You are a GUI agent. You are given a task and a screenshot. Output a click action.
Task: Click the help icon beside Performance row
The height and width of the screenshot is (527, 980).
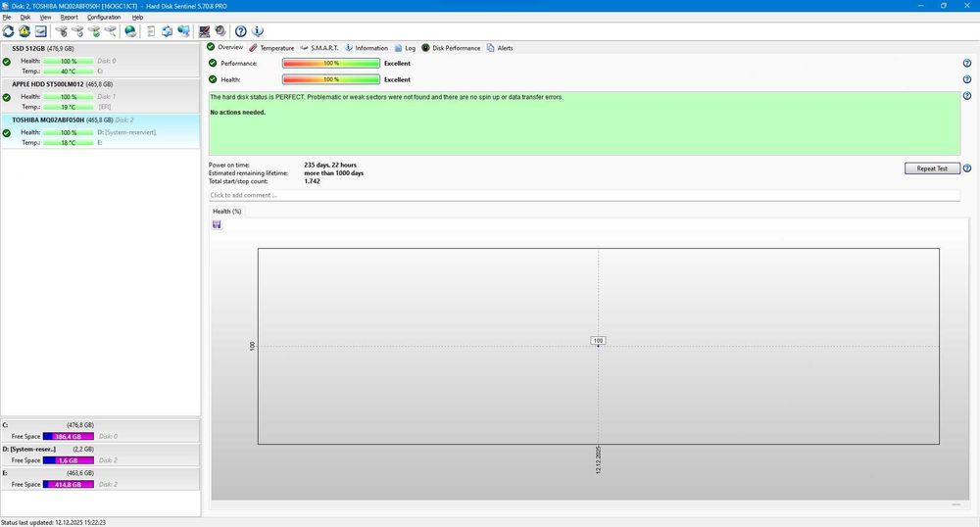[967, 63]
